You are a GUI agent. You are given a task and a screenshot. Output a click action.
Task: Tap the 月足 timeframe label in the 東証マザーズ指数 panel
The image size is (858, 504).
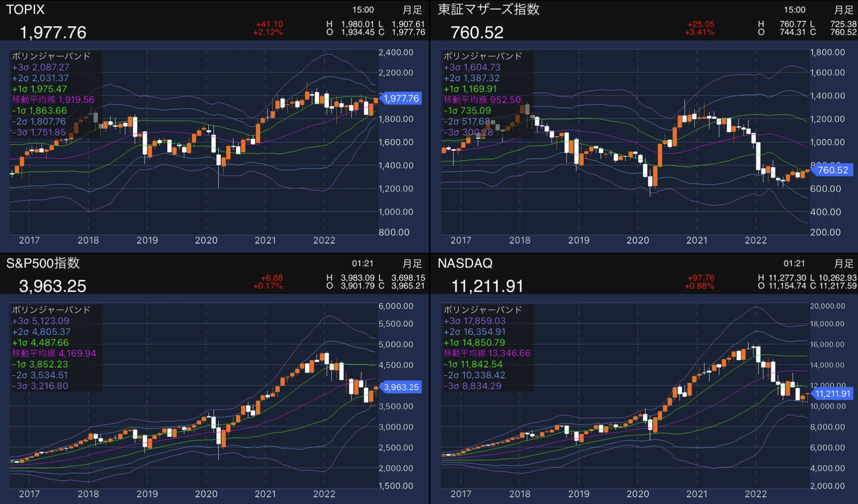pos(844,10)
